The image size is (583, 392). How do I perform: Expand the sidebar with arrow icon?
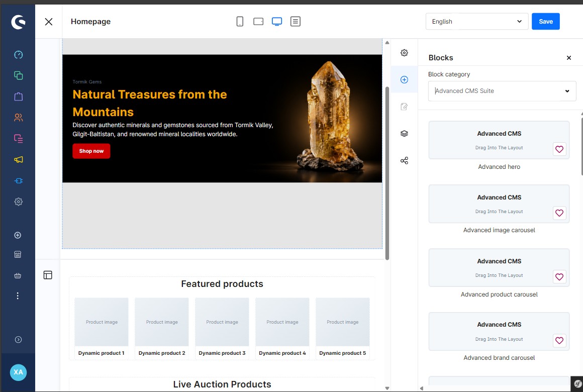pos(18,340)
